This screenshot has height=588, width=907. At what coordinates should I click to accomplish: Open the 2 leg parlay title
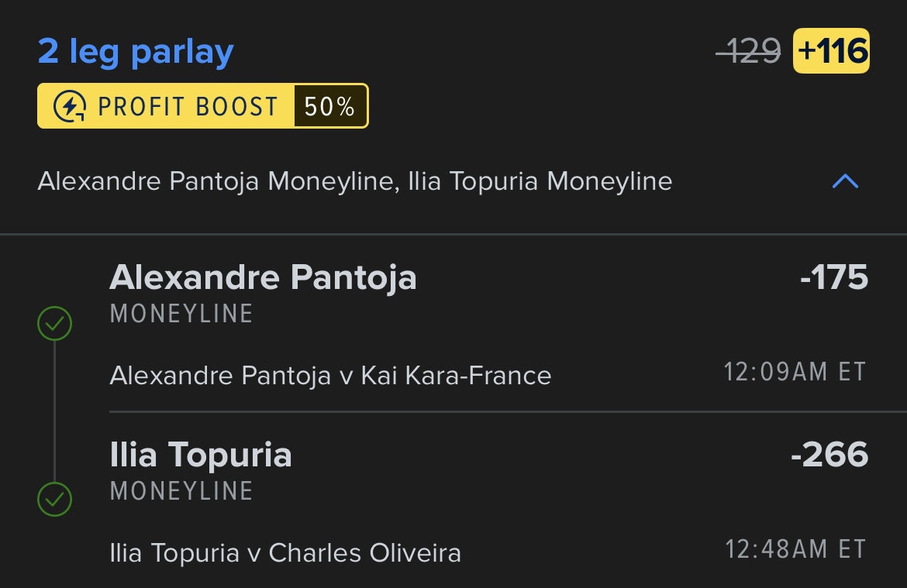click(136, 52)
